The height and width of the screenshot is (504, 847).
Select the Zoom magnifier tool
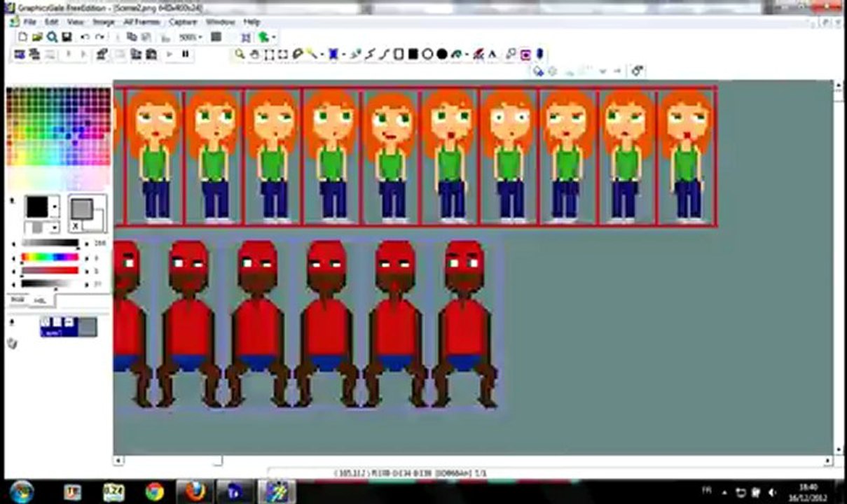tap(240, 54)
